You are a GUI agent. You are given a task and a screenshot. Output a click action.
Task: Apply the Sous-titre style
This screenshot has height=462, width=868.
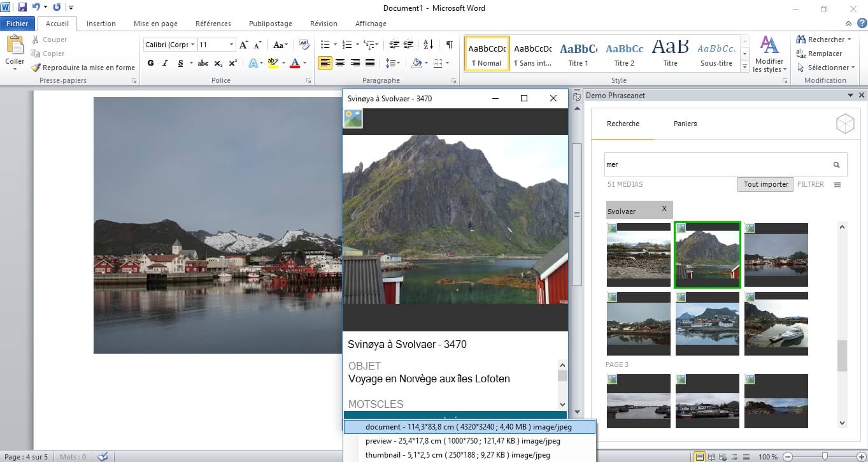point(716,54)
